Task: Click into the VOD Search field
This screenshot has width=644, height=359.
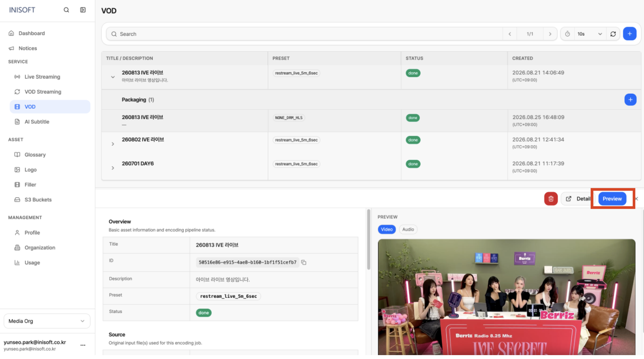Action: [x=305, y=34]
